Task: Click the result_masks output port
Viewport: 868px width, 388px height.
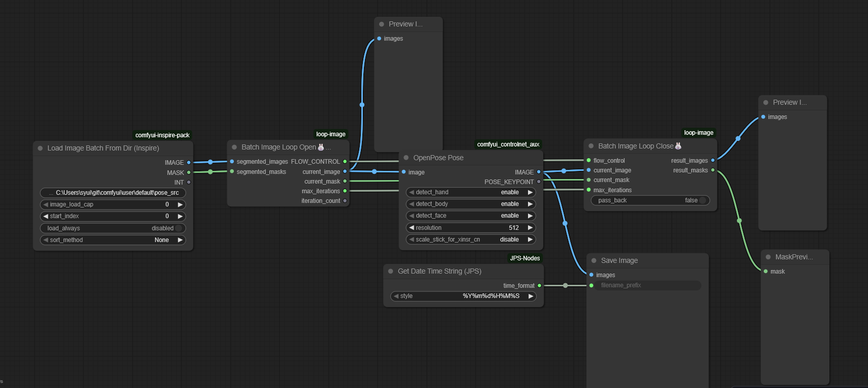Action: [712, 170]
